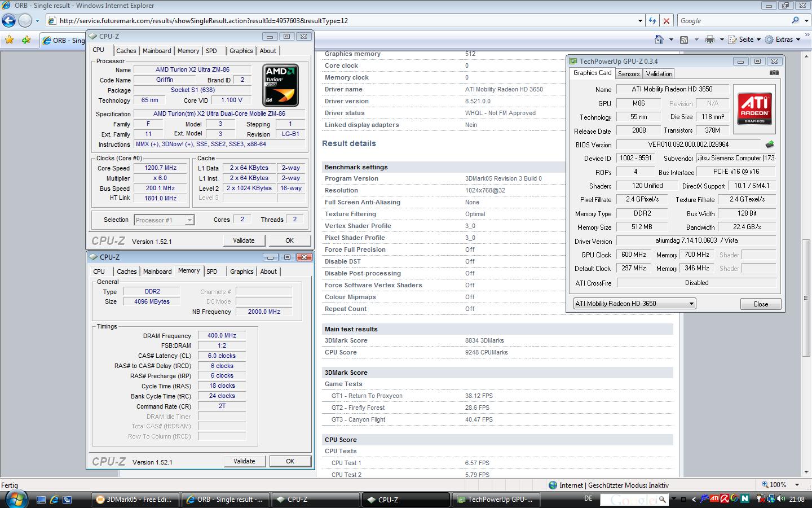Image resolution: width=812 pixels, height=508 pixels.
Task: Open the Favorites star icon
Action: (9, 40)
